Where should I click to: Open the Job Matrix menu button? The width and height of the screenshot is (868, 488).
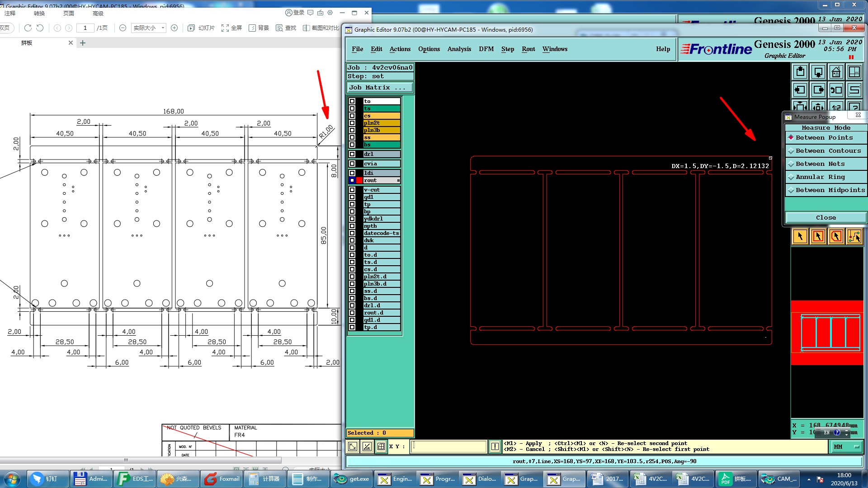380,88
